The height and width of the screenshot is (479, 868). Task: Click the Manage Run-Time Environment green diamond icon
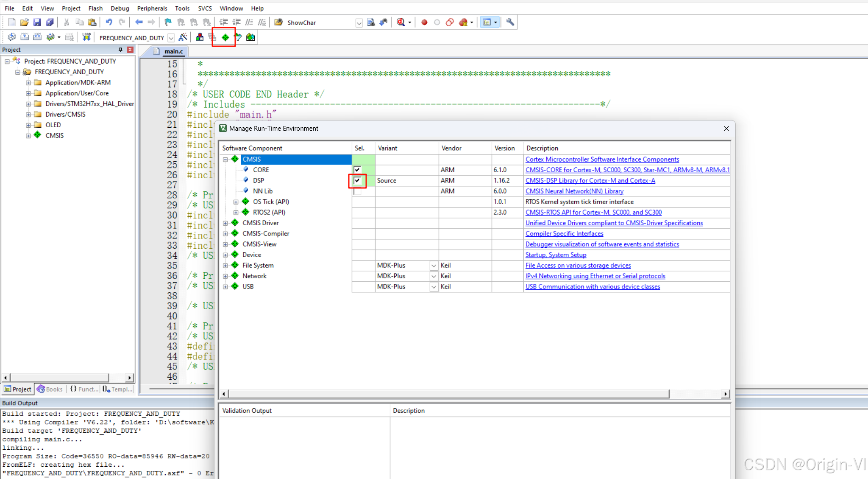tap(225, 38)
